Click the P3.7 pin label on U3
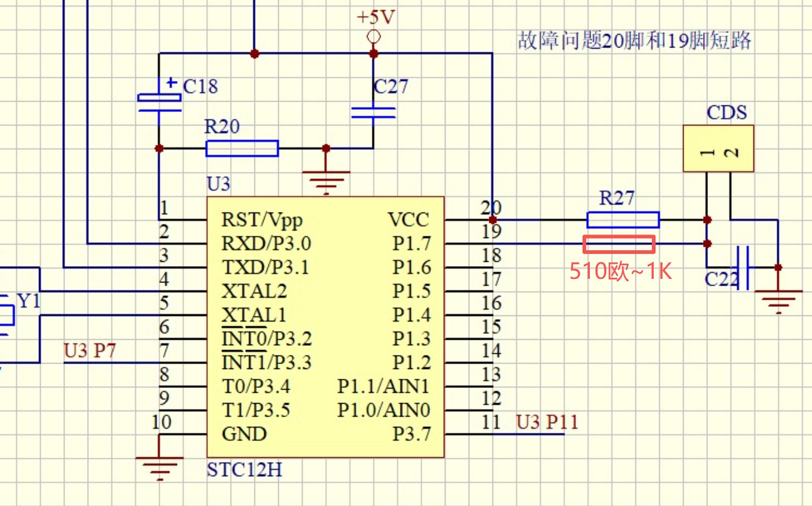 [411, 434]
